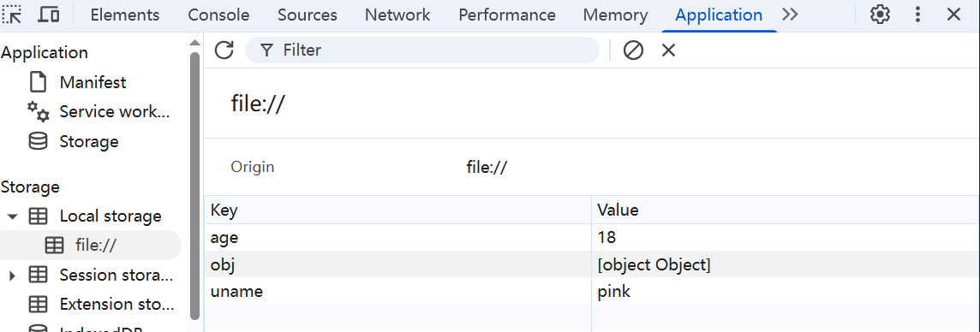This screenshot has width=980, height=332.
Task: Expand the Session storage node
Action: click(13, 276)
